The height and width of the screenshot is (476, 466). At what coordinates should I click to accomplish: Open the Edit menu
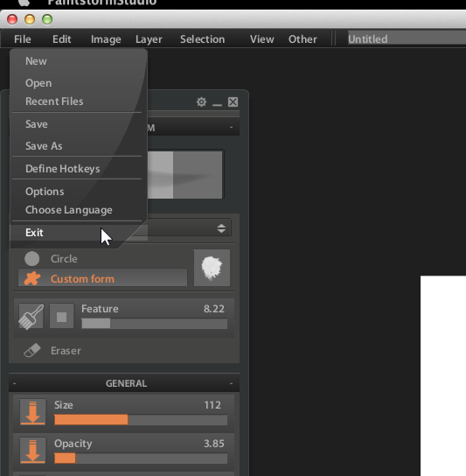click(x=61, y=39)
